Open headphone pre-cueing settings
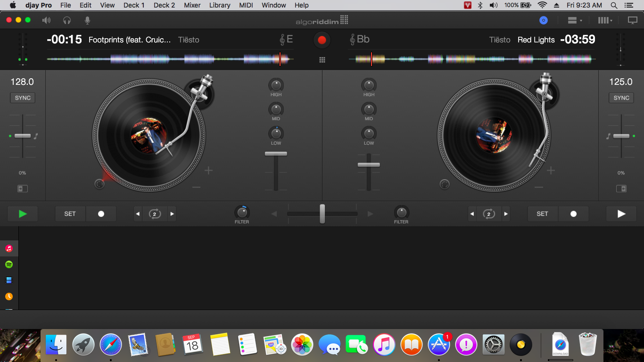Image resolution: width=644 pixels, height=362 pixels. 67,20
